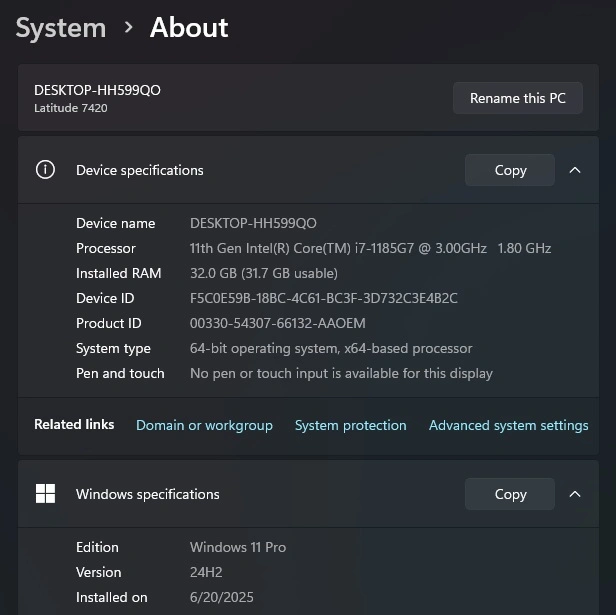Screen dimensions: 616x615
Task: Click the About page heading
Action: click(x=189, y=28)
